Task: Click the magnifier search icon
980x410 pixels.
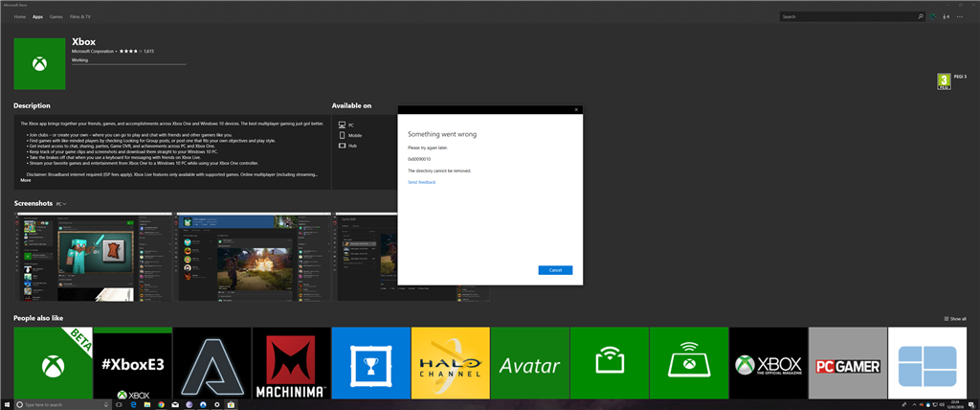Action: point(921,17)
